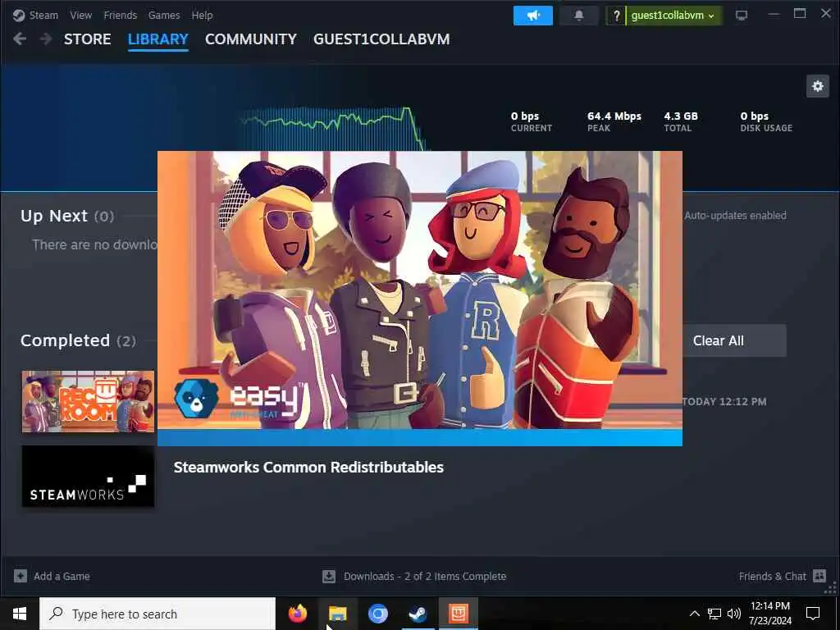Screen dimensions: 840x630
Task: Click the blue splash loading progress bar
Action: click(419, 438)
